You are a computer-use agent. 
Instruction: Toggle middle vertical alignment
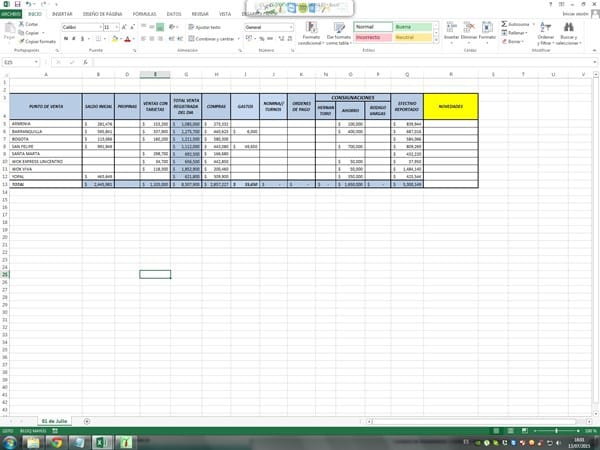point(152,27)
